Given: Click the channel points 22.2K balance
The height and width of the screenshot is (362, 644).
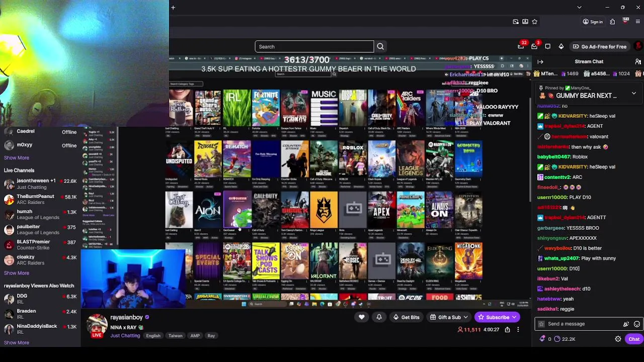Looking at the screenshot, I should click(x=565, y=339).
